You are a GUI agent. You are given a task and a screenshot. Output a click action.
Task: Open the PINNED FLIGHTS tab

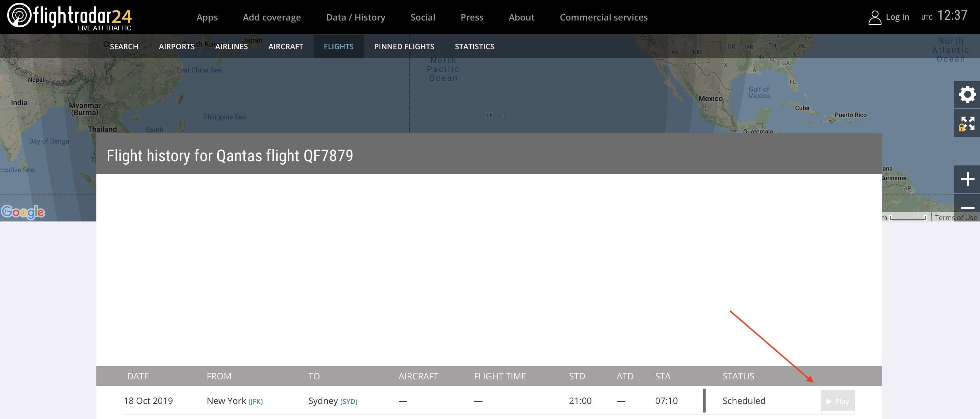[x=404, y=46]
